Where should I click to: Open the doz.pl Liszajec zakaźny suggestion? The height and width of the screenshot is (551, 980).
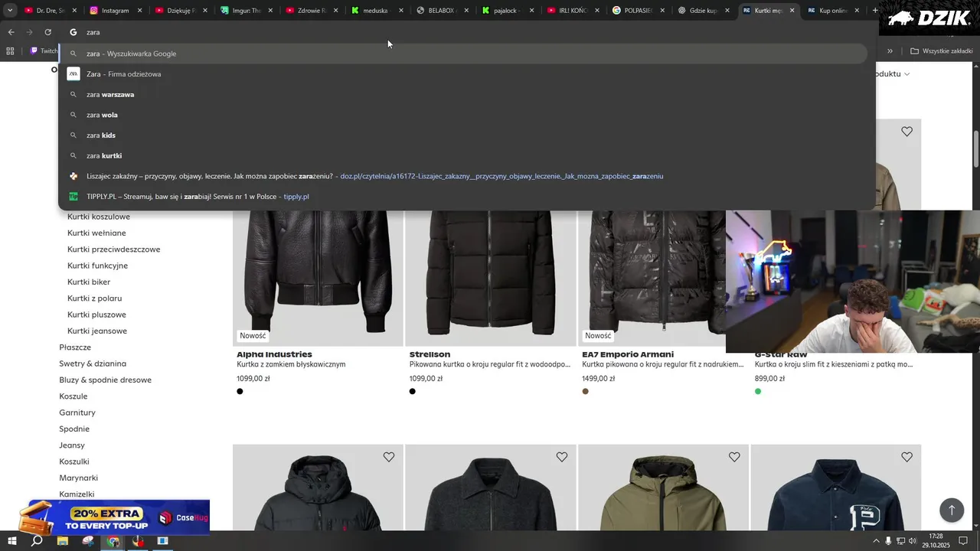click(x=464, y=176)
